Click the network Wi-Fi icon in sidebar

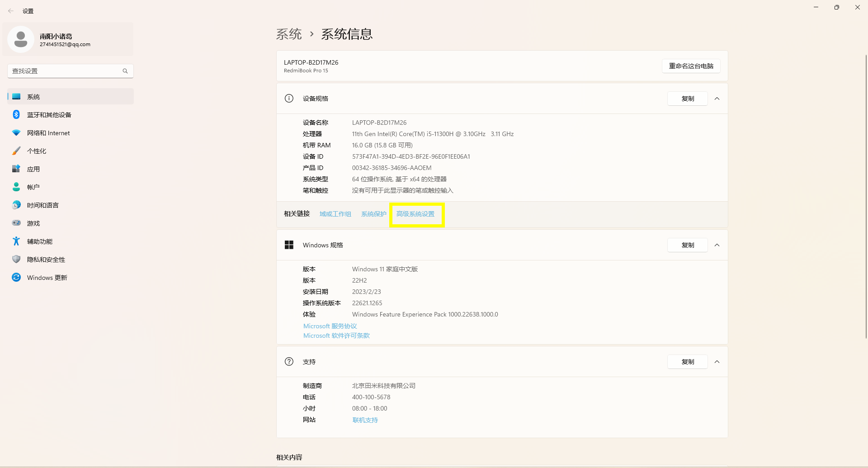point(16,133)
